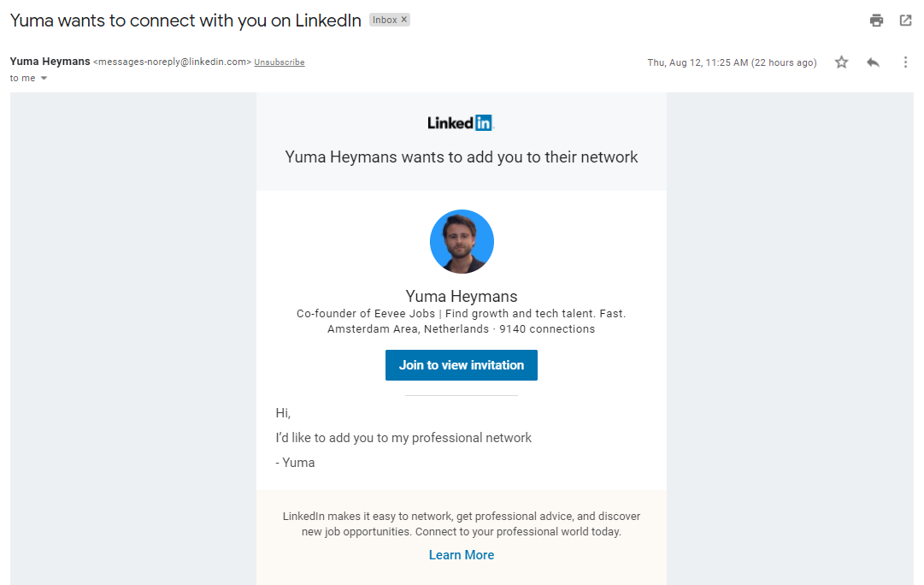Screen dimensions: 924x585
Task: Click Yuma Heymans' profile photo
Action: click(462, 241)
